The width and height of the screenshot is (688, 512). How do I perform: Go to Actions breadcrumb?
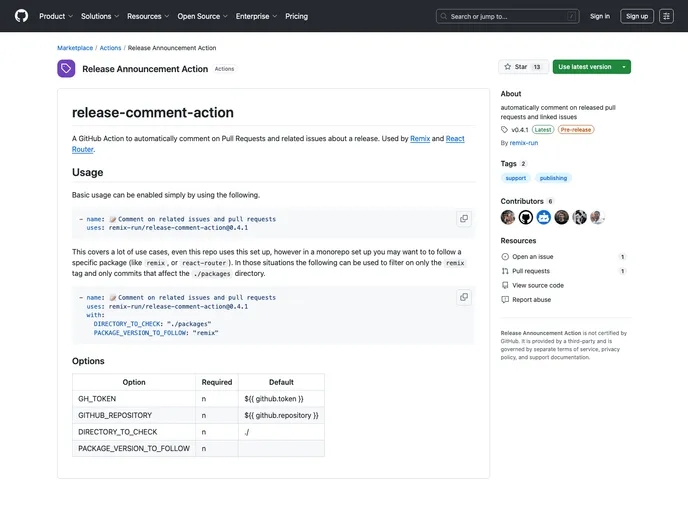point(110,48)
